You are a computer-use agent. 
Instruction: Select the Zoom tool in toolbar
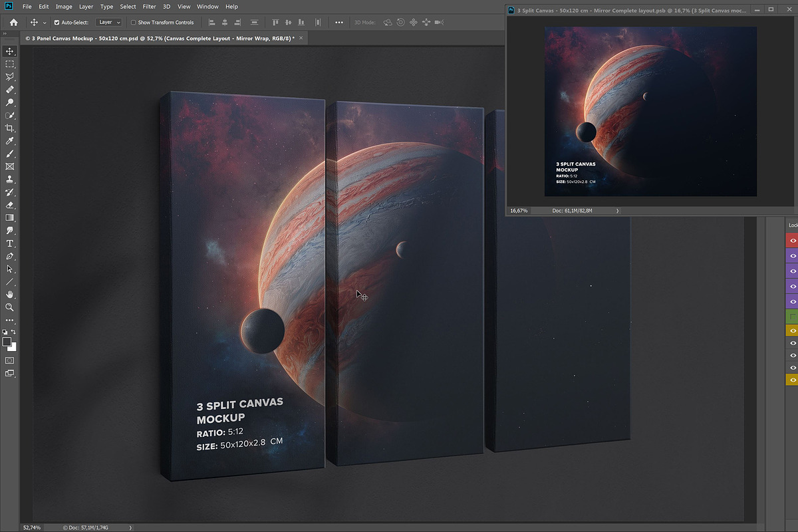9,307
